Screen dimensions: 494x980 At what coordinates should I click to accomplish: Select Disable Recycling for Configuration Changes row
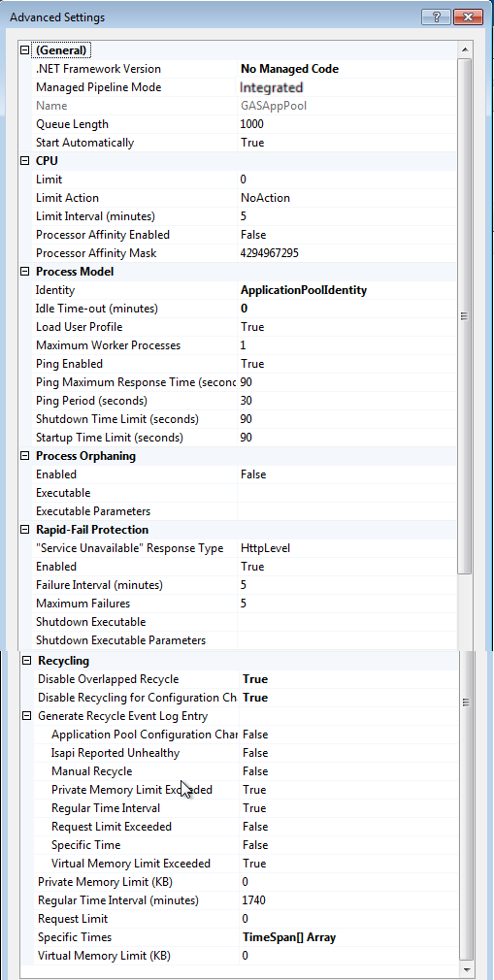click(x=247, y=698)
